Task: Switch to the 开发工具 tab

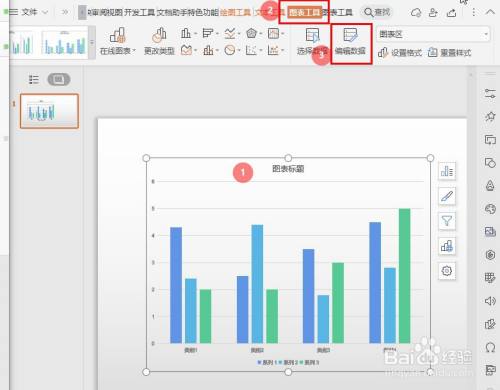Action: click(x=139, y=13)
